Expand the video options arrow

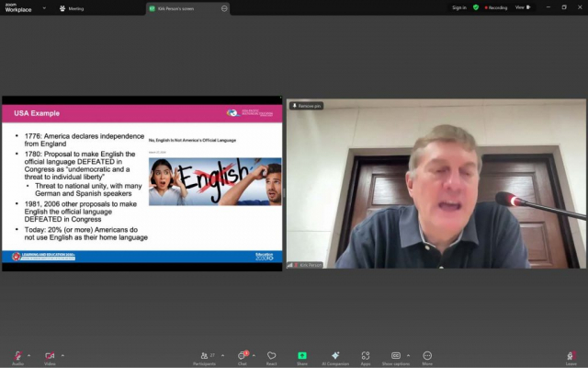(62, 355)
